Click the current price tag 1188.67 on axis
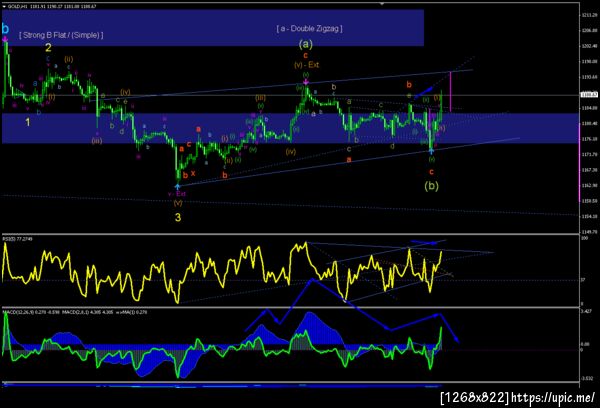 (590, 95)
